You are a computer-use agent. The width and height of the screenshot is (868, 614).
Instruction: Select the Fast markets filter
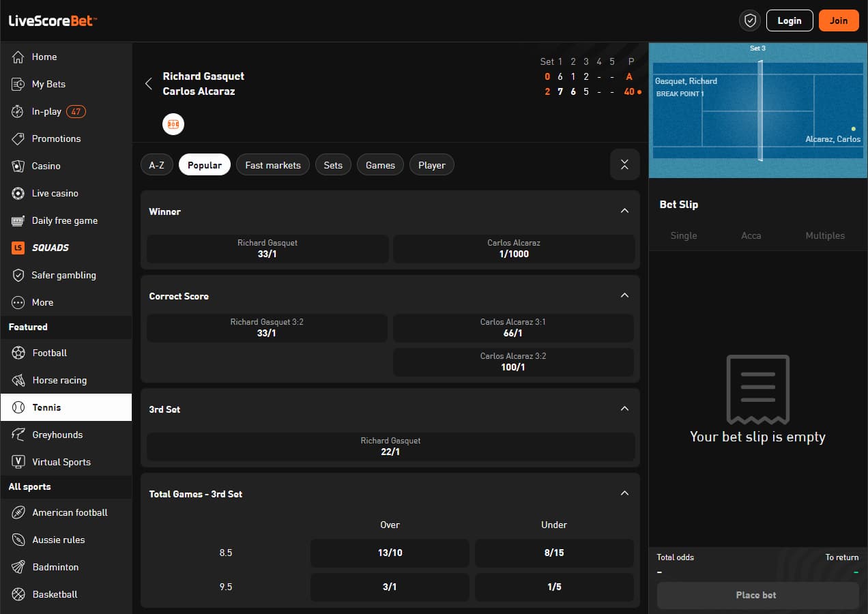point(273,165)
